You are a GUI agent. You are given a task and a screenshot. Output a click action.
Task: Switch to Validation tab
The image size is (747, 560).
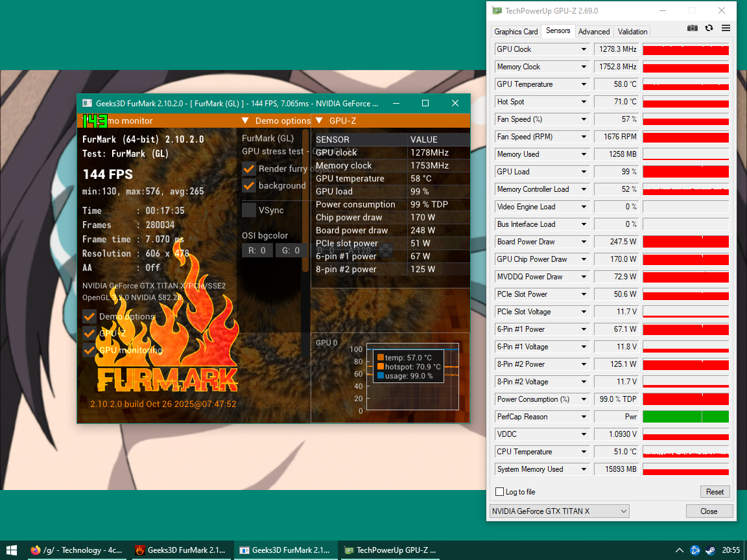(632, 31)
